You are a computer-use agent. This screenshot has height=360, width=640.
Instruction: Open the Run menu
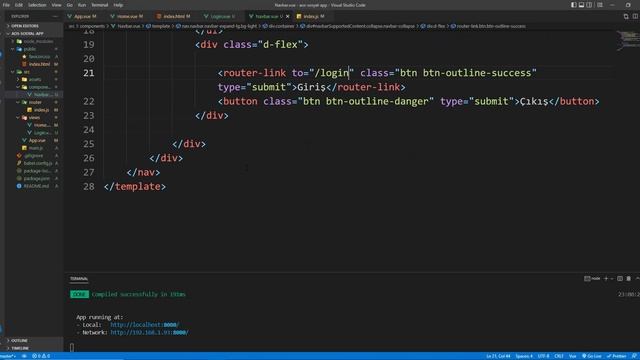82,5
